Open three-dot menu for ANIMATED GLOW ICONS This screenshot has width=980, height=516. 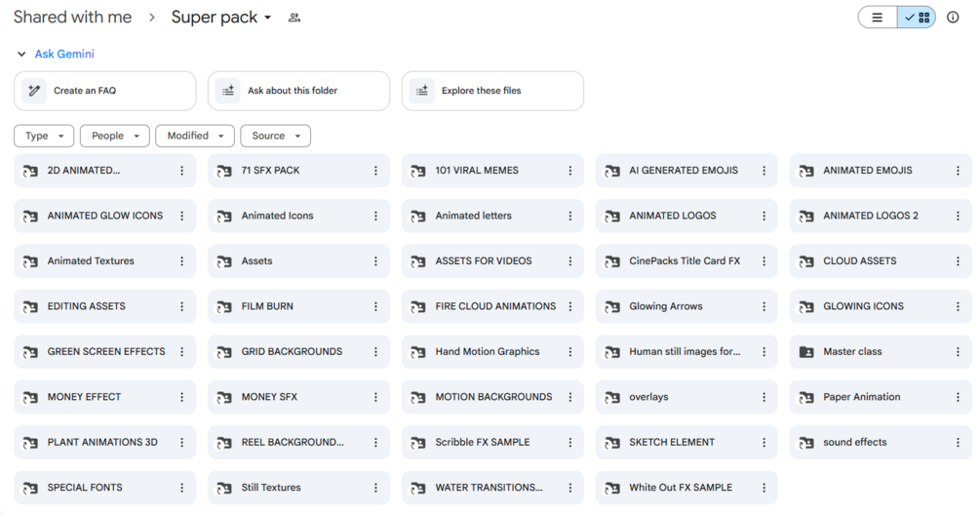pyautogui.click(x=182, y=216)
